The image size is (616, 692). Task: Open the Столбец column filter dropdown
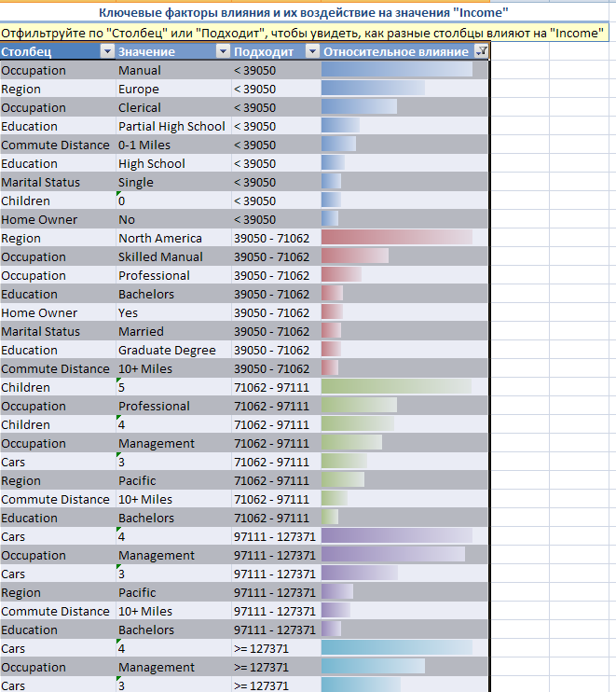107,51
